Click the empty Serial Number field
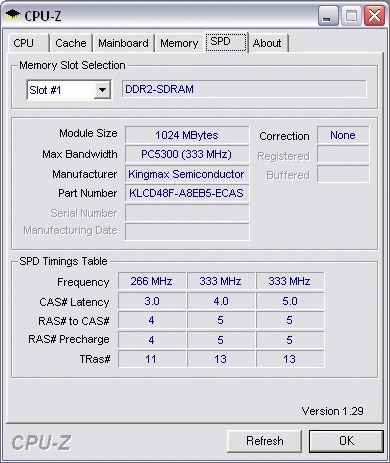This screenshot has width=390, height=463. (x=187, y=213)
